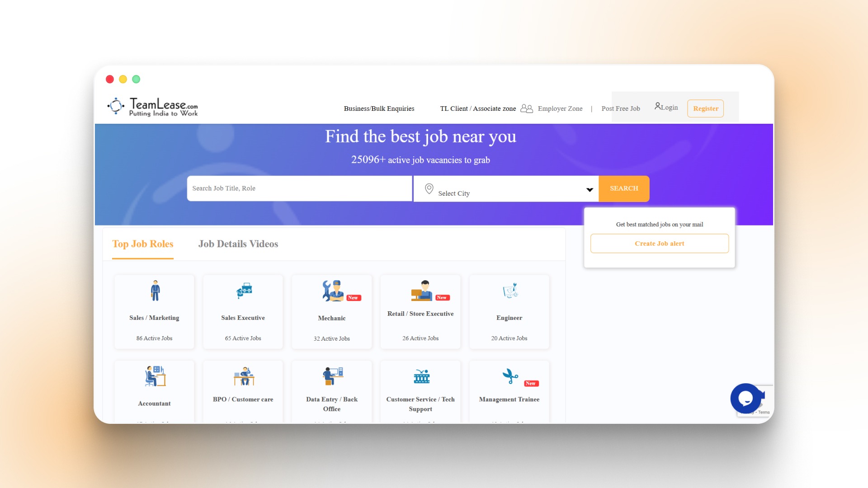Screen dimensions: 868x488
Task: Click the Employer Zone people icon
Action: [x=526, y=108]
